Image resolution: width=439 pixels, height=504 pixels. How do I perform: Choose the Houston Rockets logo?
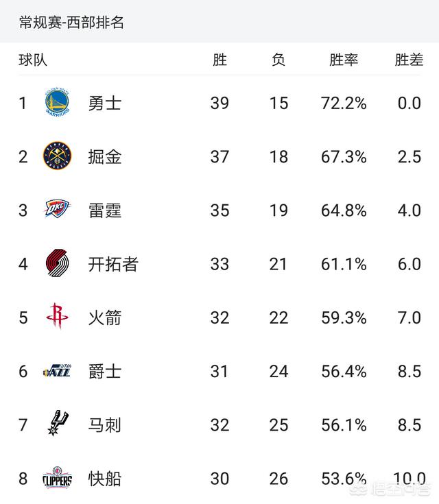[57, 316]
